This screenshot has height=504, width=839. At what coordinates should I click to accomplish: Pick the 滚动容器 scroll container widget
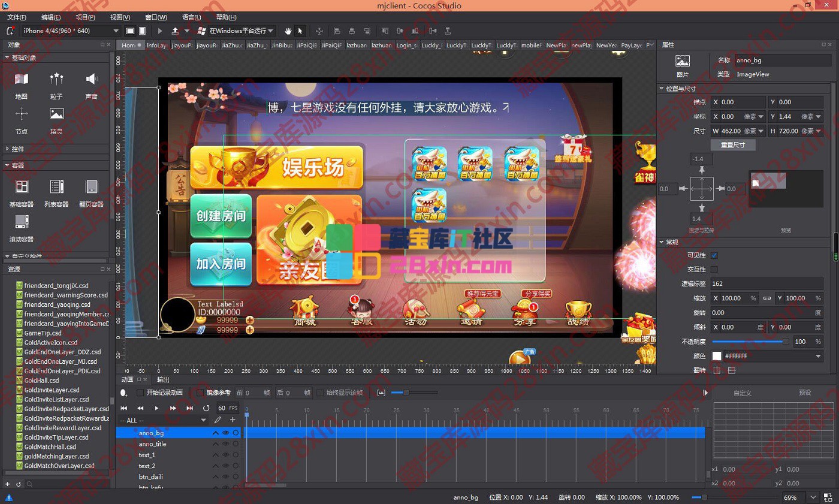point(22,222)
